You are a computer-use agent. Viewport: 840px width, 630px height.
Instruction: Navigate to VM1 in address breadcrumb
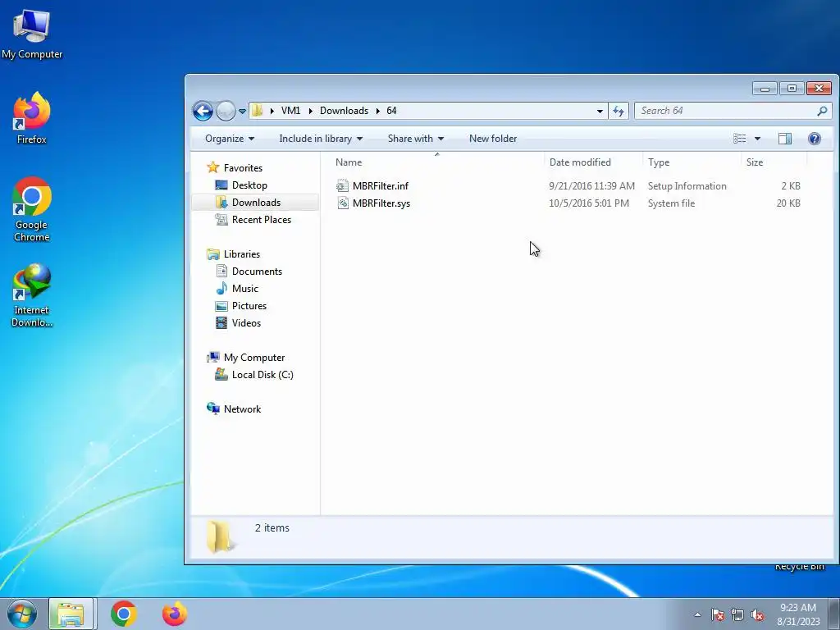click(x=291, y=111)
